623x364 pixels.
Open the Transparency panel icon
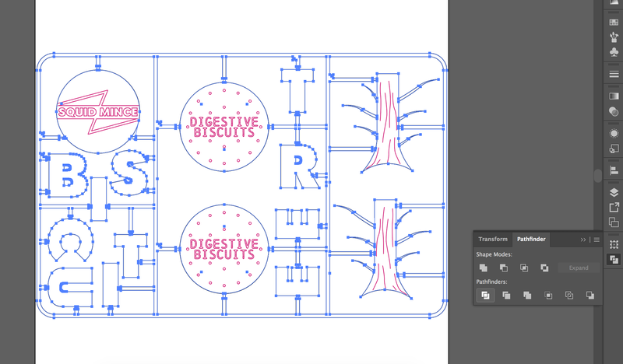[614, 111]
